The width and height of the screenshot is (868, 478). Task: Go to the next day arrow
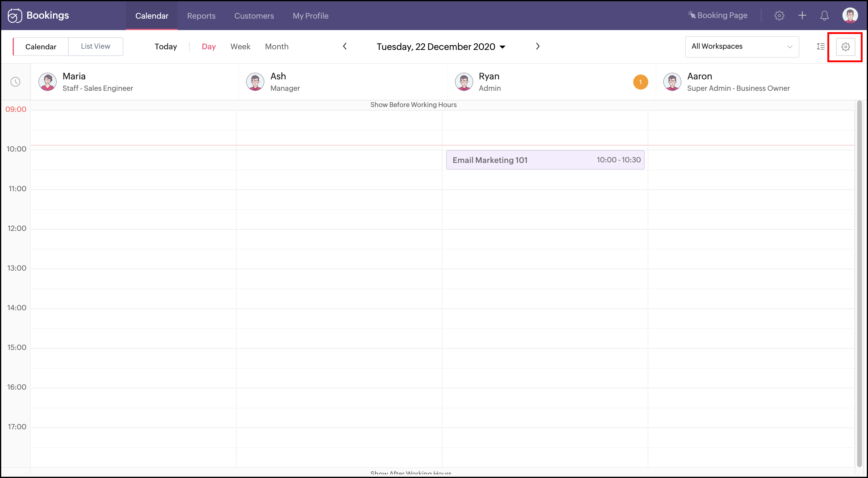coord(538,46)
